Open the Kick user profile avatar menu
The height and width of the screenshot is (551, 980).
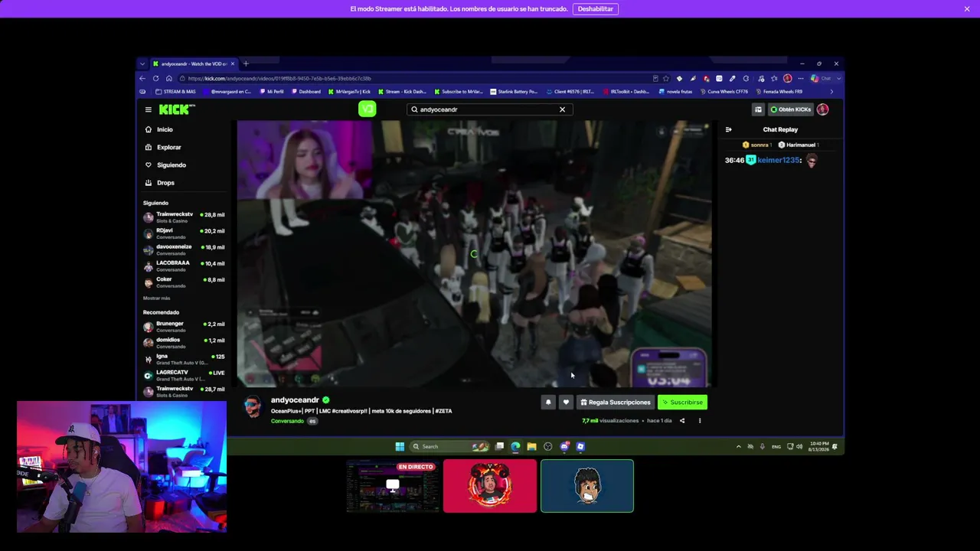[822, 109]
